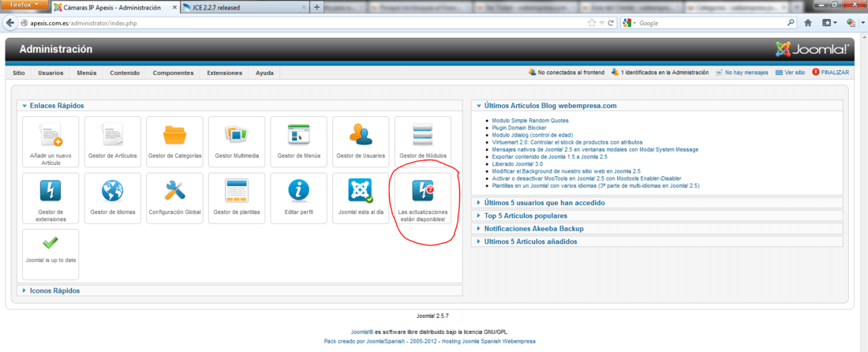The width and height of the screenshot is (868, 352).
Task: Click FINALIZAR logout link
Action: 830,73
